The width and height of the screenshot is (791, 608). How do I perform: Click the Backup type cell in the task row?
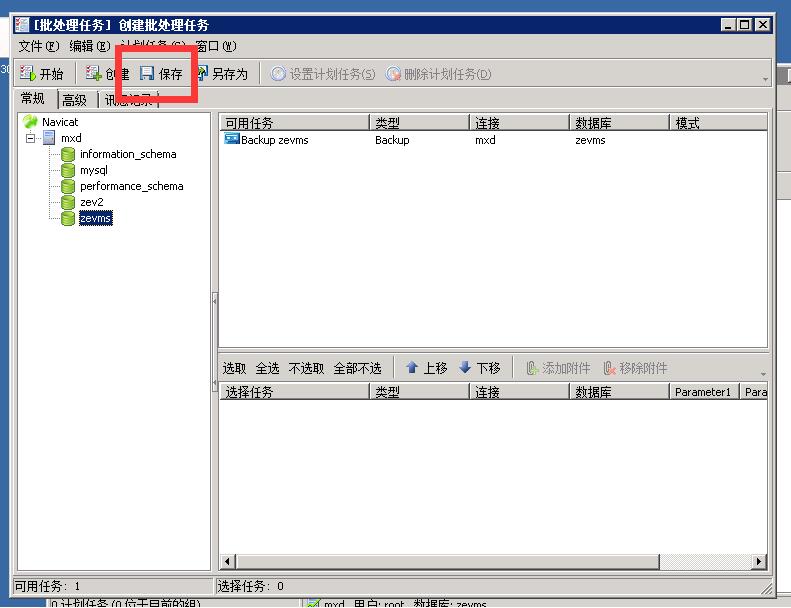point(392,140)
